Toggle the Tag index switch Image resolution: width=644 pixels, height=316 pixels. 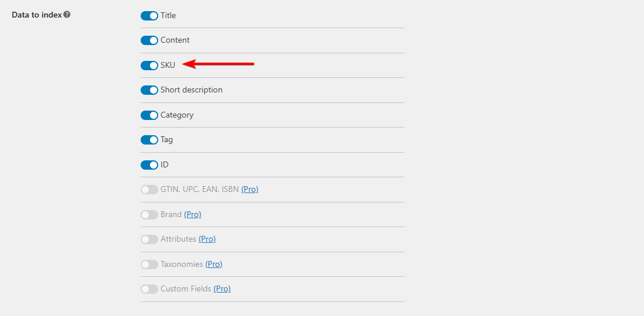149,140
